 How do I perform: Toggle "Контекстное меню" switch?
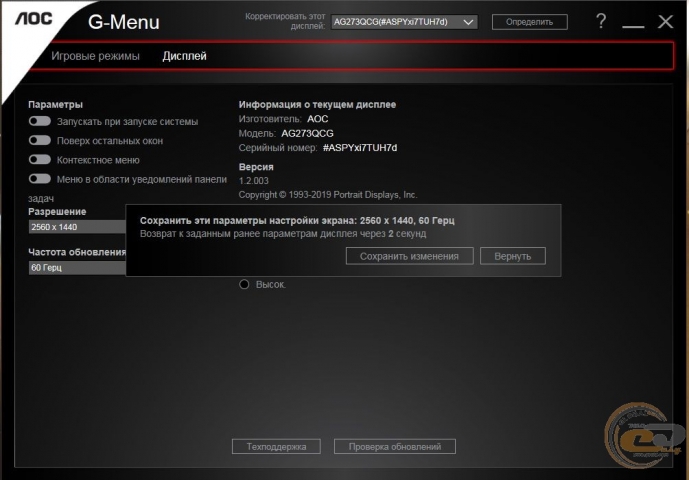[x=40, y=160]
